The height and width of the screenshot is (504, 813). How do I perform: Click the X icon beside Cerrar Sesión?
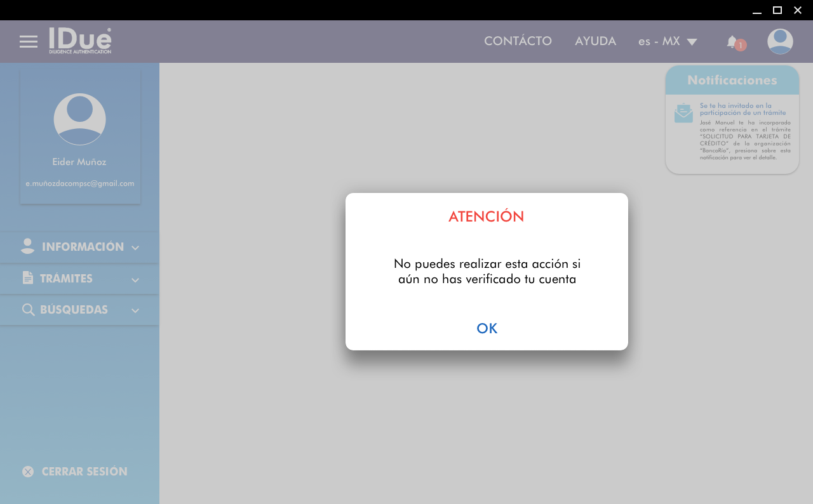tap(28, 472)
